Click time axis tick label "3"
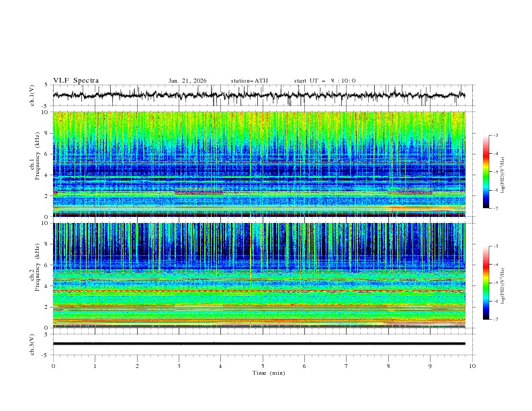The height and width of the screenshot is (411, 532). coord(179,366)
